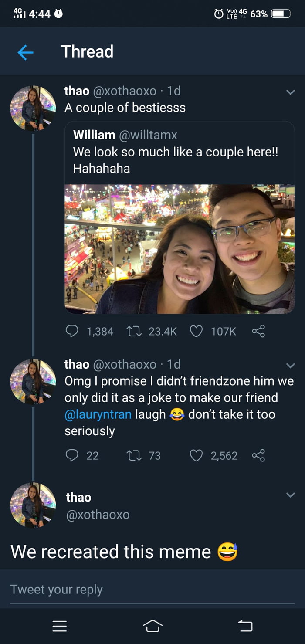Like thao's second tweet with 2,562 likes

[197, 456]
